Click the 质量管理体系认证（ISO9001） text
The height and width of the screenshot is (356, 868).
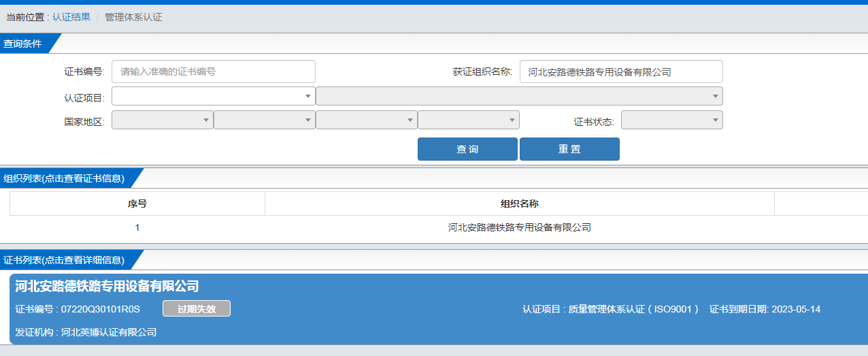coord(634,309)
